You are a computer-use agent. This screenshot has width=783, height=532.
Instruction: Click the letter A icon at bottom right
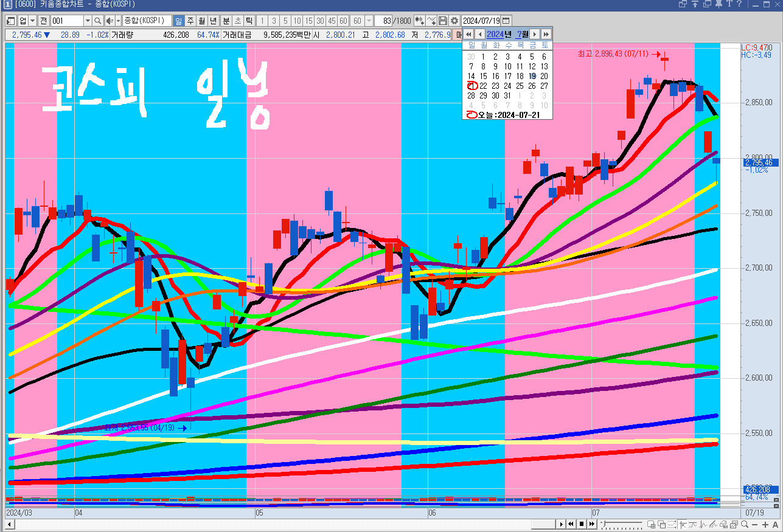point(775,524)
